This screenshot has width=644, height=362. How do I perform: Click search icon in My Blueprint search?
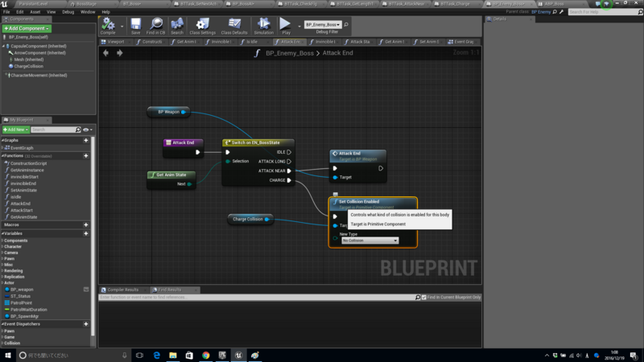[78, 130]
